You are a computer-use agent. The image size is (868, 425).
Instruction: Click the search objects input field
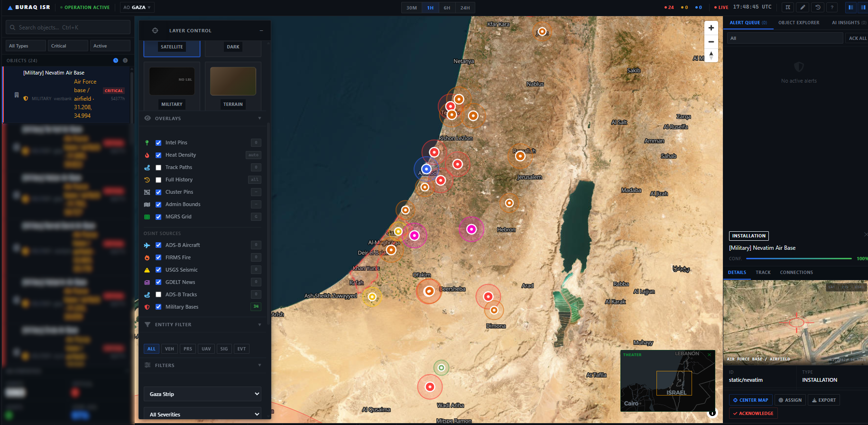coord(68,28)
